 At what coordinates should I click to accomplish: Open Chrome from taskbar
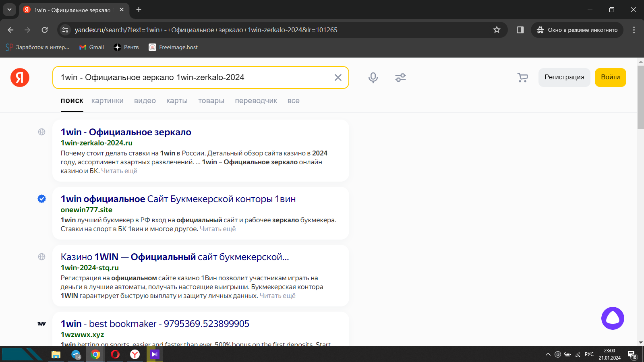[95, 354]
